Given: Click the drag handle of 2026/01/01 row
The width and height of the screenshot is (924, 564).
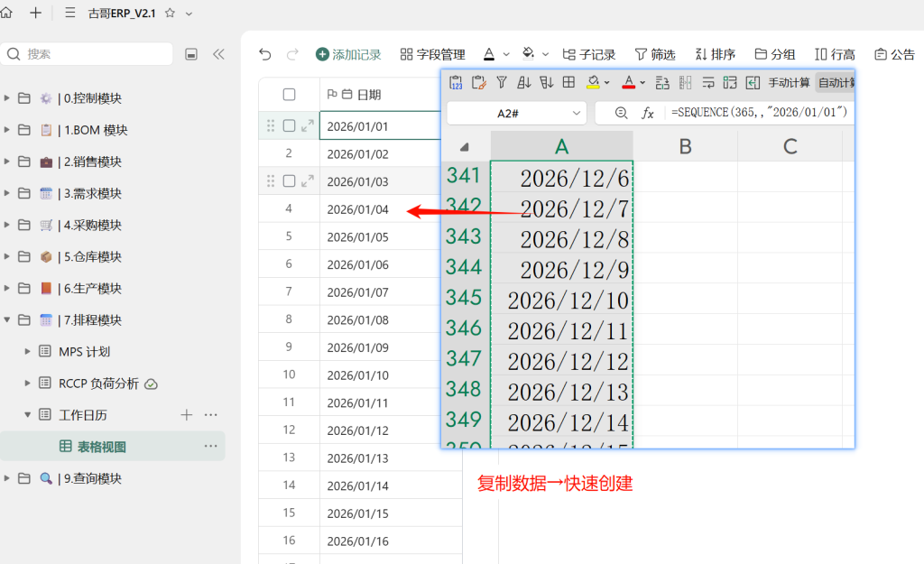Looking at the screenshot, I should coord(271,125).
